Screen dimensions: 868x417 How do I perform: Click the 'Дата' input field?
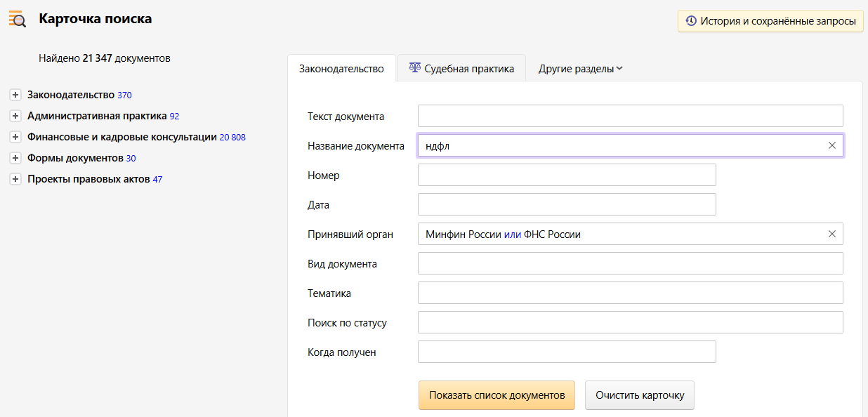click(x=567, y=204)
